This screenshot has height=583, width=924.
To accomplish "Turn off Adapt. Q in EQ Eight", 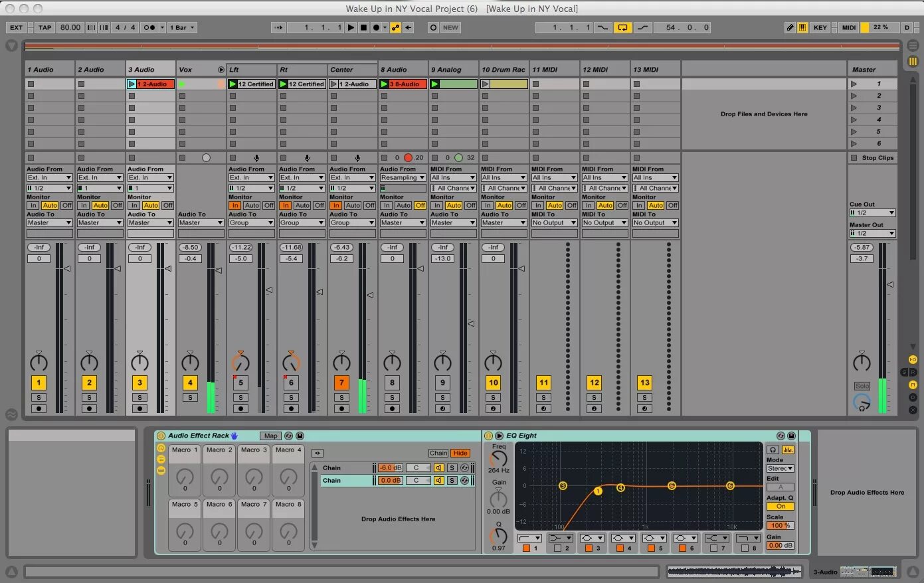I will (x=779, y=506).
